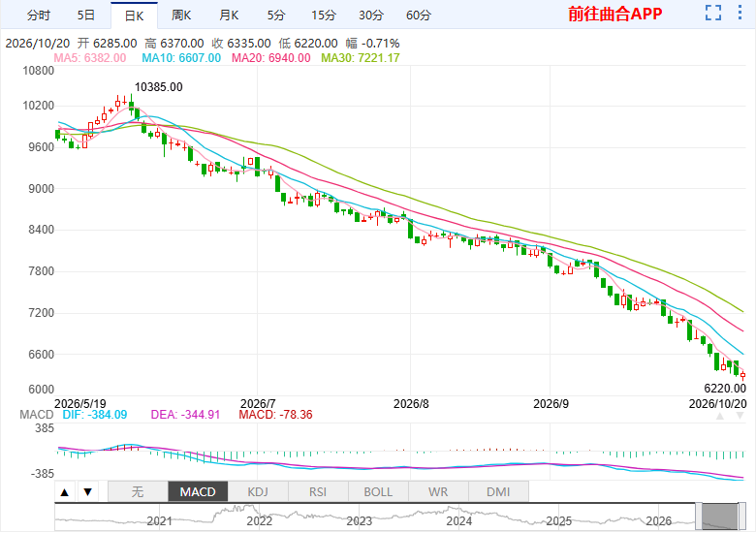The width and height of the screenshot is (756, 533).
Task: Click the gray up arrow beside date
Action: pyautogui.click(x=720, y=416)
